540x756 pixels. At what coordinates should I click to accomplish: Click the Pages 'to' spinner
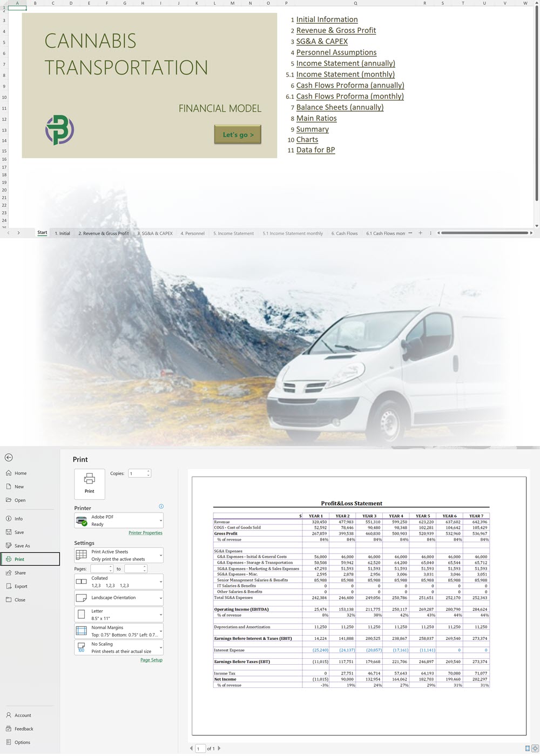[145, 569]
